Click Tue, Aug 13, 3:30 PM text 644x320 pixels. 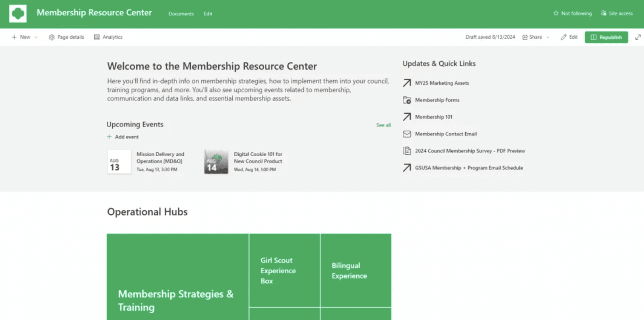(x=157, y=169)
